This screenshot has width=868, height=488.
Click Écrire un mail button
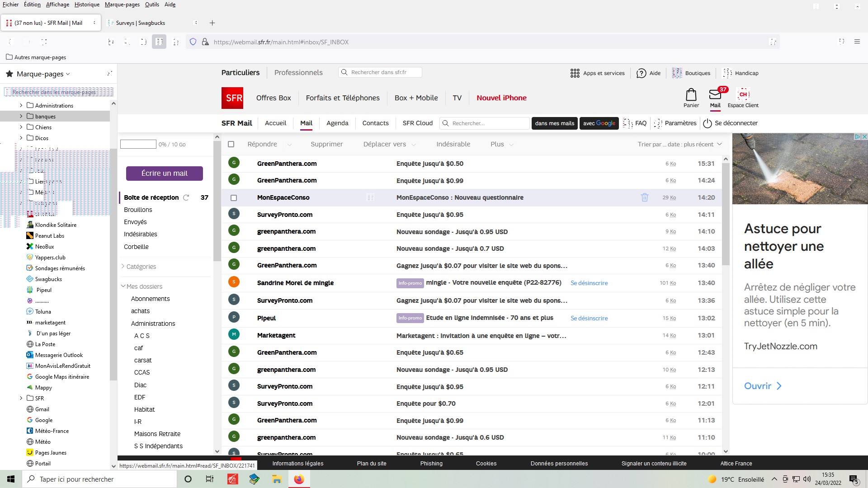(164, 174)
